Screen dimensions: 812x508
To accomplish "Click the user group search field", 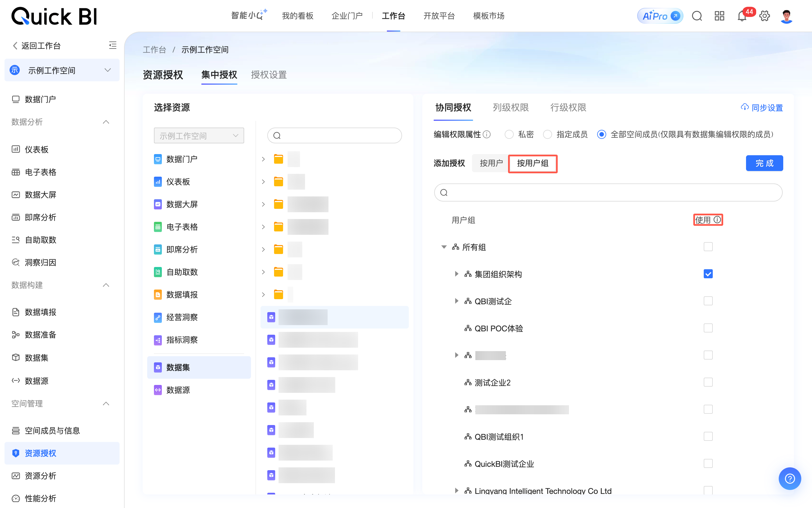I will point(608,192).
